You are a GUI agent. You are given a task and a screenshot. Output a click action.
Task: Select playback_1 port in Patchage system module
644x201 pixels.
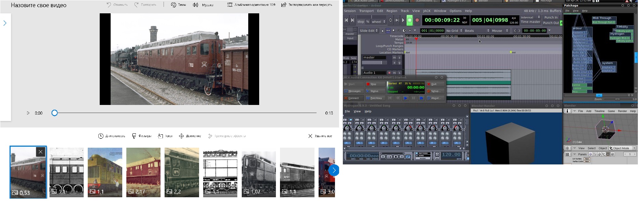(x=608, y=67)
